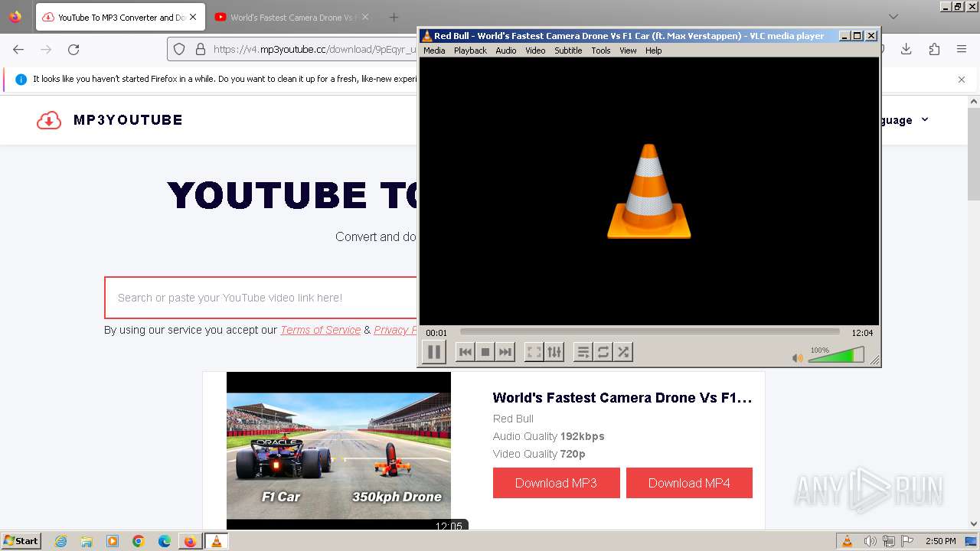Open network status tray icon
The image size is (980, 551).
tap(888, 541)
